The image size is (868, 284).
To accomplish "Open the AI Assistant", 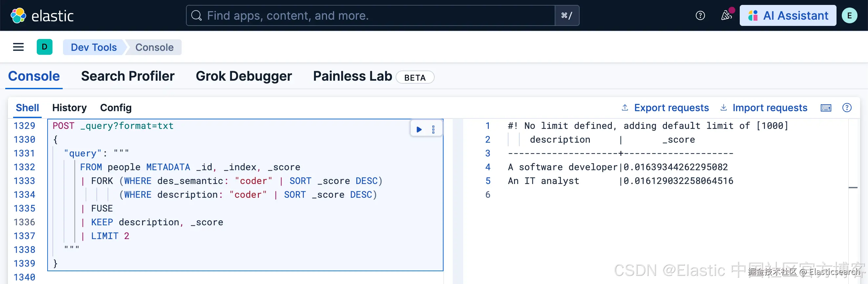I will tap(788, 15).
